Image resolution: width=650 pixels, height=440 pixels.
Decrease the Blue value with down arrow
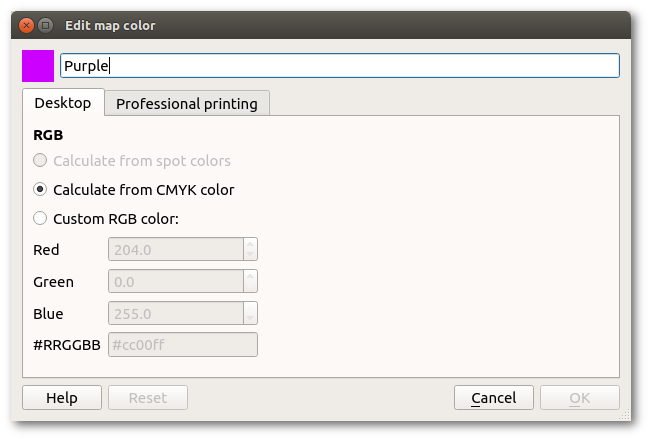coord(250,319)
